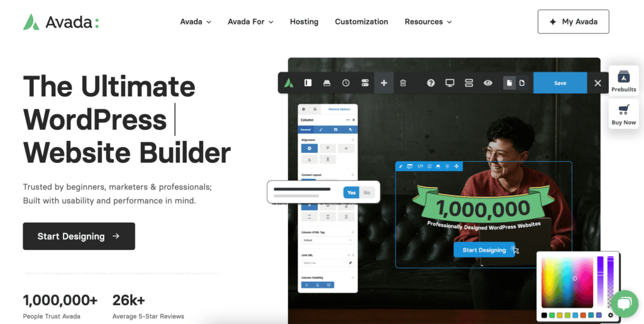Close the Column options panel
This screenshot has width=644, height=324.
[353, 120]
